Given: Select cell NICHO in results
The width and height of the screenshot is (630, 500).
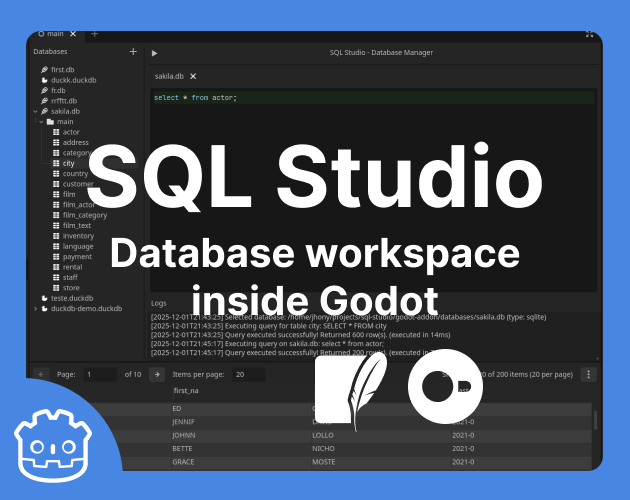Looking at the screenshot, I should [x=323, y=449].
